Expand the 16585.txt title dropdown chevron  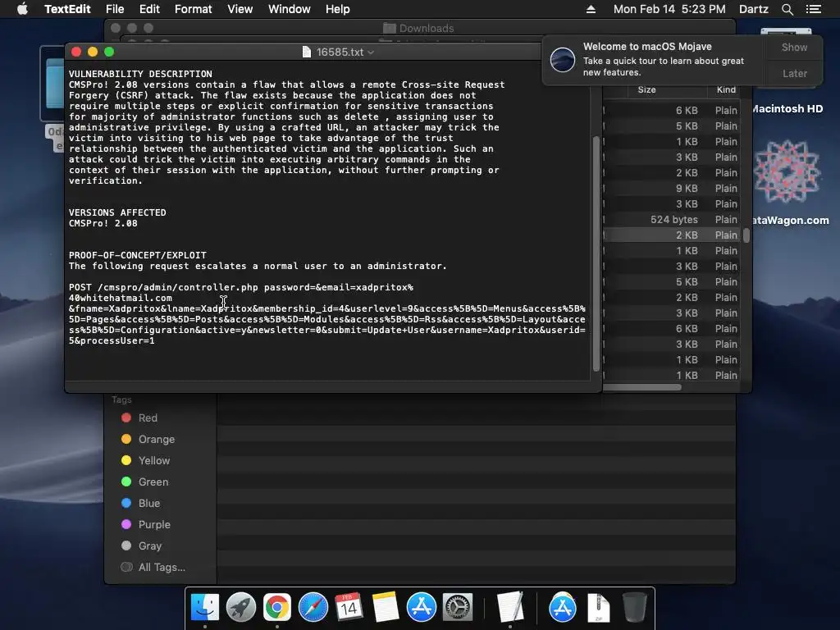coord(371,52)
